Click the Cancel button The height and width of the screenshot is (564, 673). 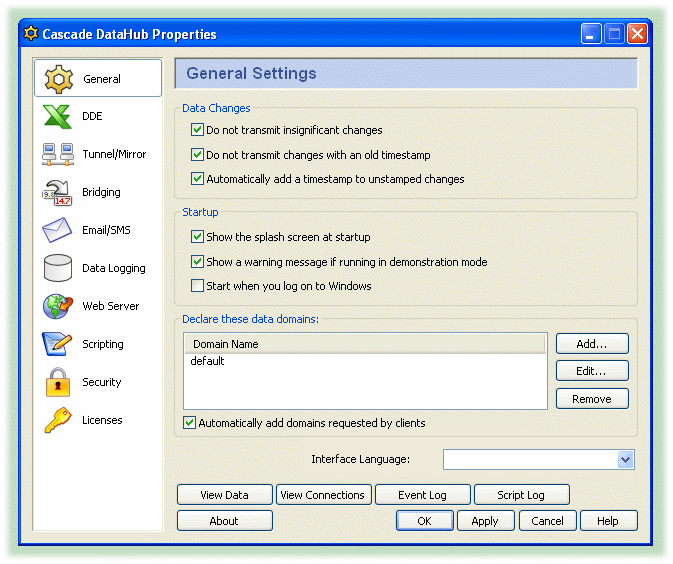(x=547, y=521)
